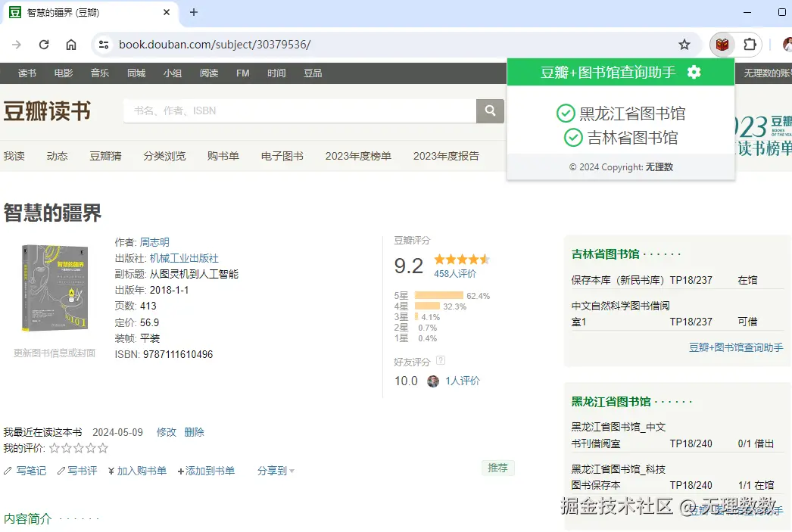Image resolution: width=792 pixels, height=532 pixels.
Task: Click the Douban search magnifier button
Action: 490,110
